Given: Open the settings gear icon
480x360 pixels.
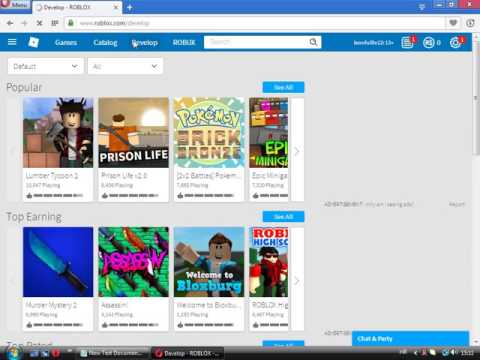Looking at the screenshot, I should point(455,43).
